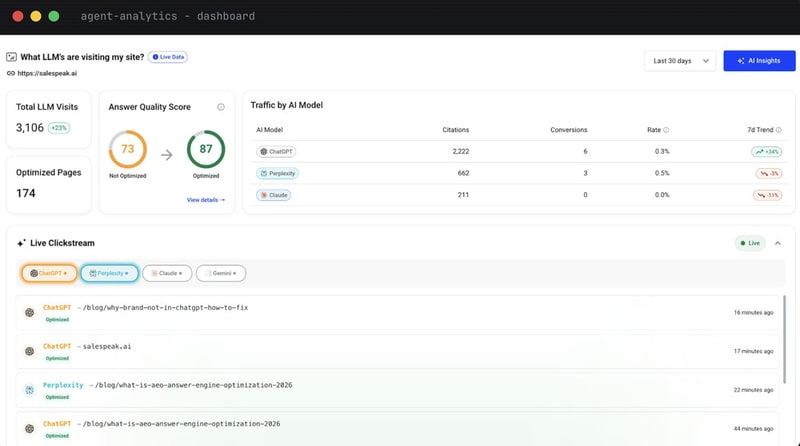Open the View details link

(x=205, y=200)
